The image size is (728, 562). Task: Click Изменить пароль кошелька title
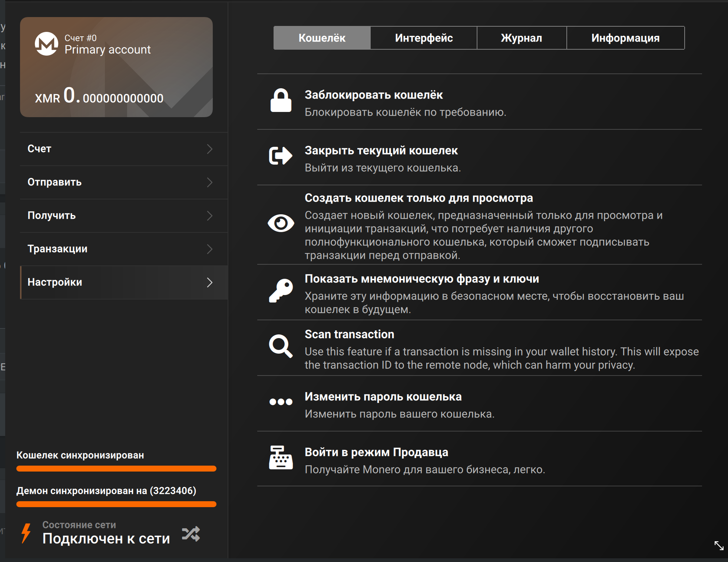click(383, 397)
